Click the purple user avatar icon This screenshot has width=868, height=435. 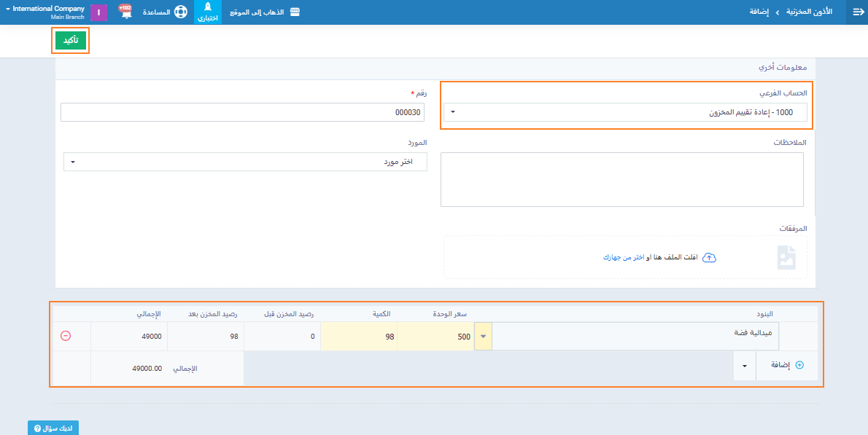click(x=99, y=12)
